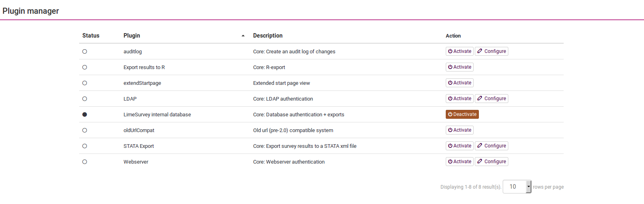Activate the Export results to R plugin
The height and width of the screenshot is (204, 644).
(459, 67)
